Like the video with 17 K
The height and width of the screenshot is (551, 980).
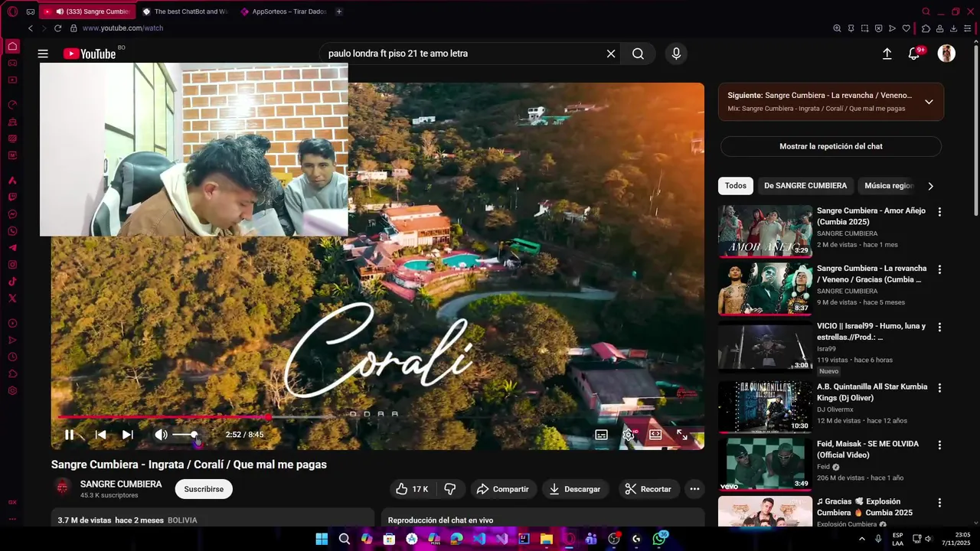[x=411, y=489]
